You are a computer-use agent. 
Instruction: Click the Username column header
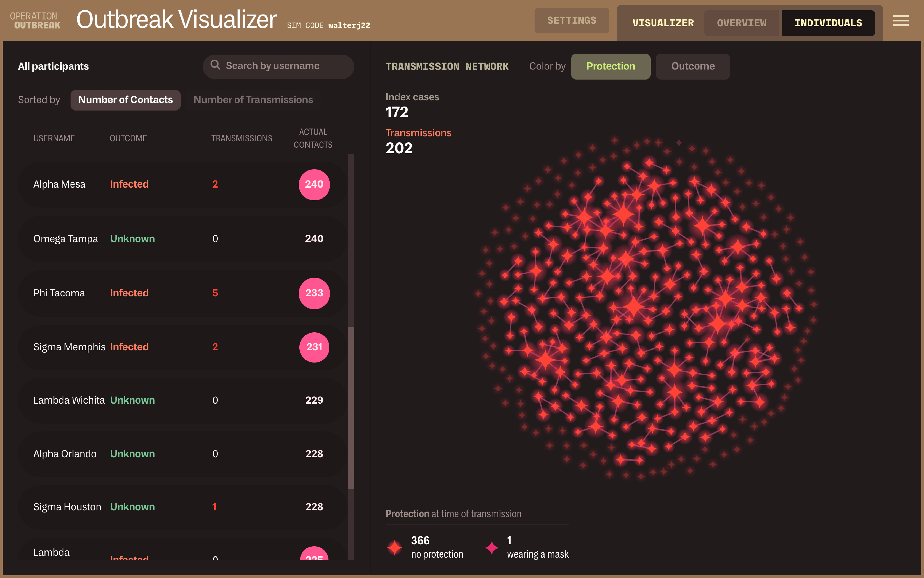click(x=54, y=138)
